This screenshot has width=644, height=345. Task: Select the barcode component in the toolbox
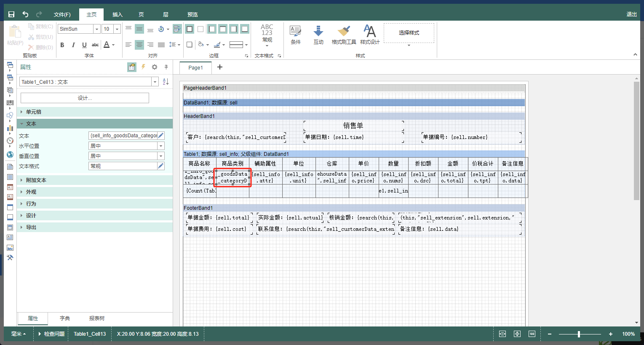click(10, 103)
